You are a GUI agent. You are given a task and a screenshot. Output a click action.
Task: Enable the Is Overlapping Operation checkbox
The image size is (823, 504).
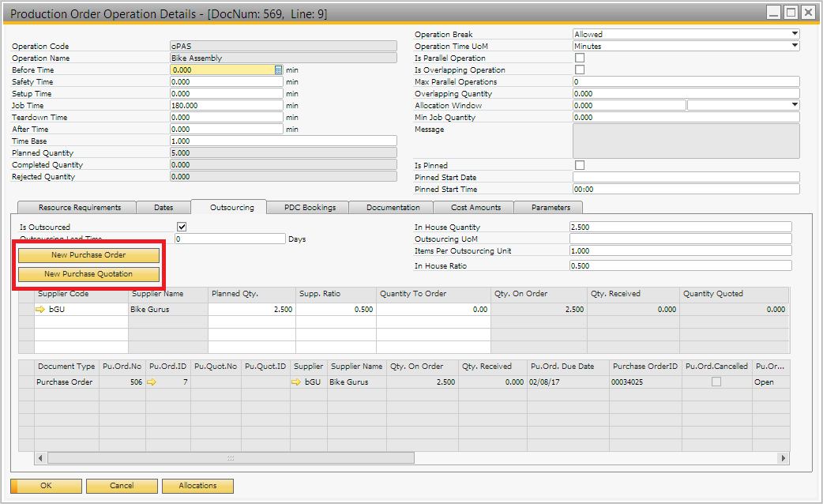click(580, 70)
